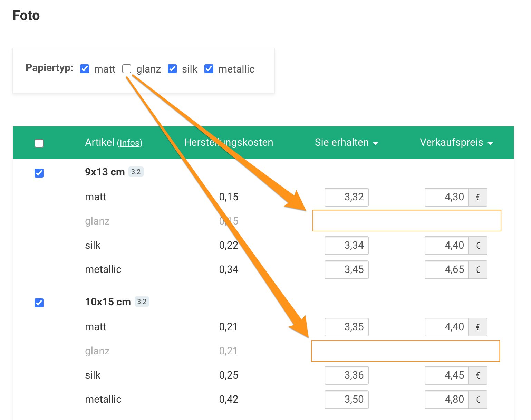Uncheck the matt paper type checkbox

click(x=85, y=69)
